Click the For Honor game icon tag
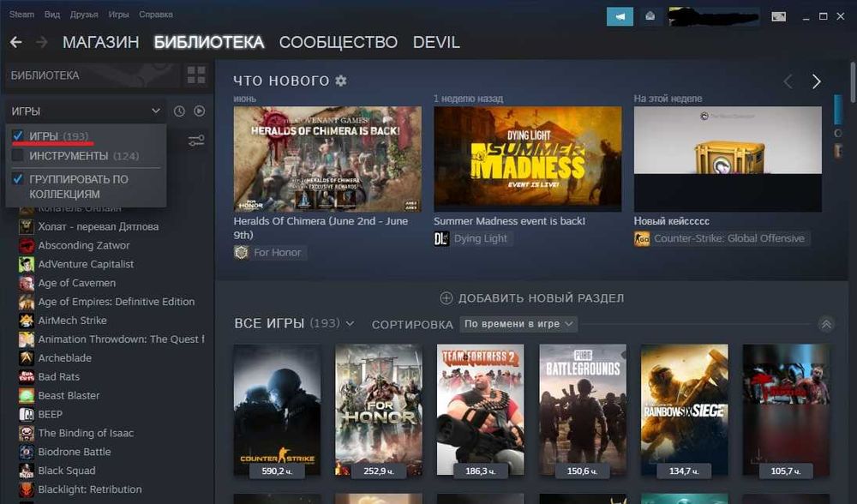This screenshot has width=857, height=504. coord(241,252)
